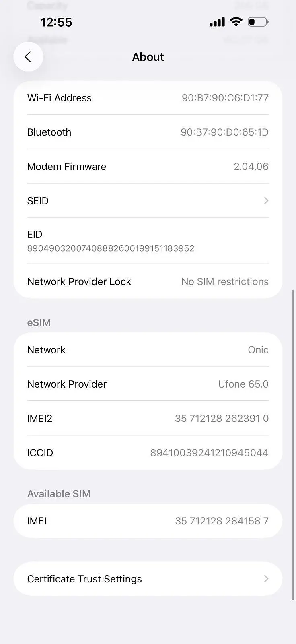This screenshot has width=296, height=644.
Task: Select the IMEI2 number row
Action: [148, 419]
